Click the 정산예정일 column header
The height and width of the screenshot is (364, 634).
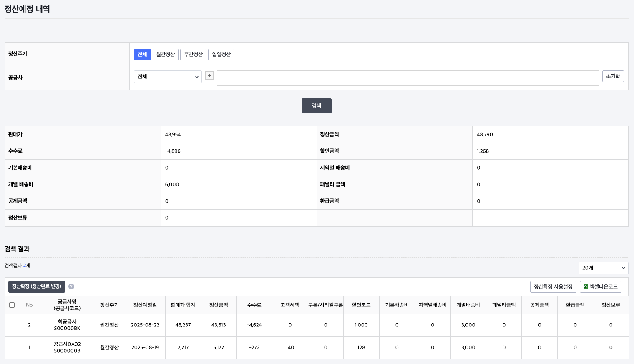click(145, 305)
